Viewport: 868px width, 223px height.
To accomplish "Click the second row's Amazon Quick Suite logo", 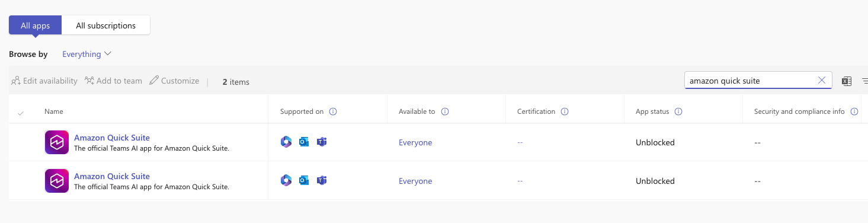I will (57, 181).
